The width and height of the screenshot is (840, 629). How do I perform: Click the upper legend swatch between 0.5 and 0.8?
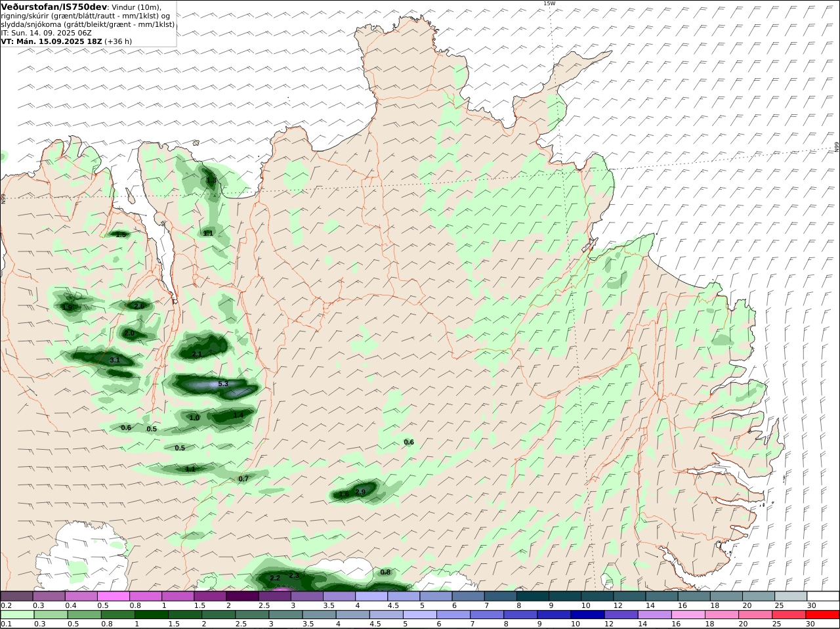click(x=114, y=596)
